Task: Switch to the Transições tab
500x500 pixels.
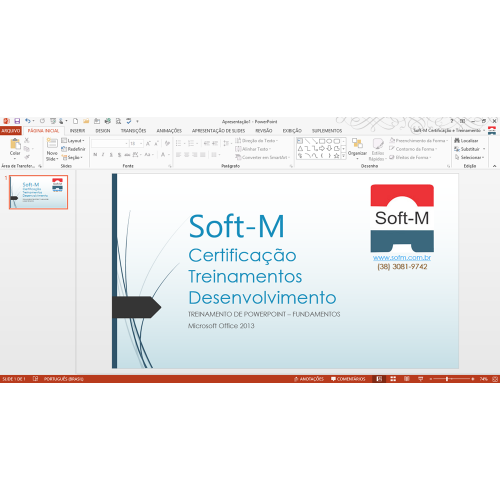Action: click(x=133, y=131)
